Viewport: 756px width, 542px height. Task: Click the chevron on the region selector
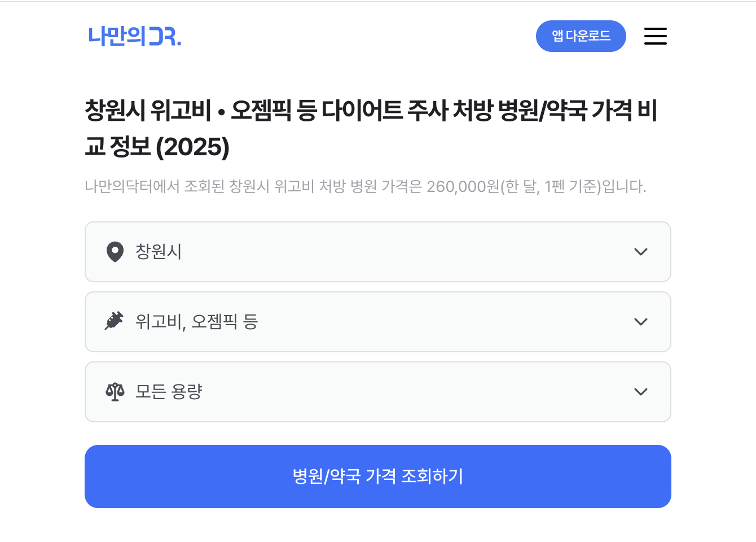(x=641, y=252)
